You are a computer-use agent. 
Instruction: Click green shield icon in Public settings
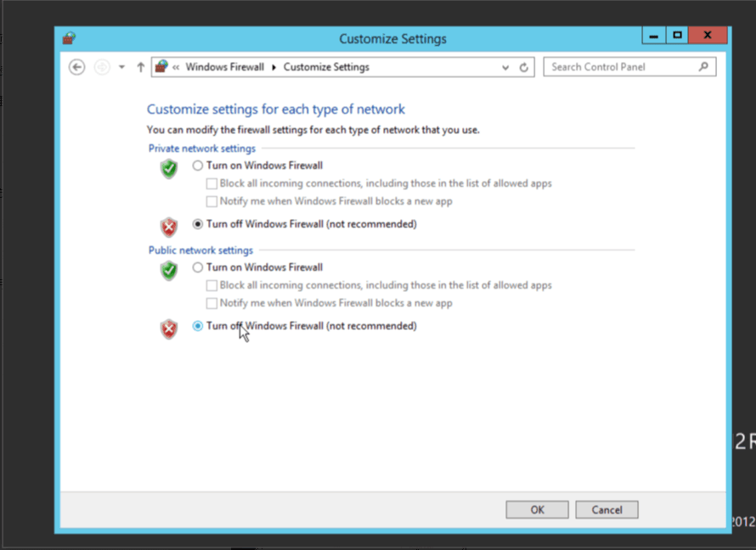169,271
